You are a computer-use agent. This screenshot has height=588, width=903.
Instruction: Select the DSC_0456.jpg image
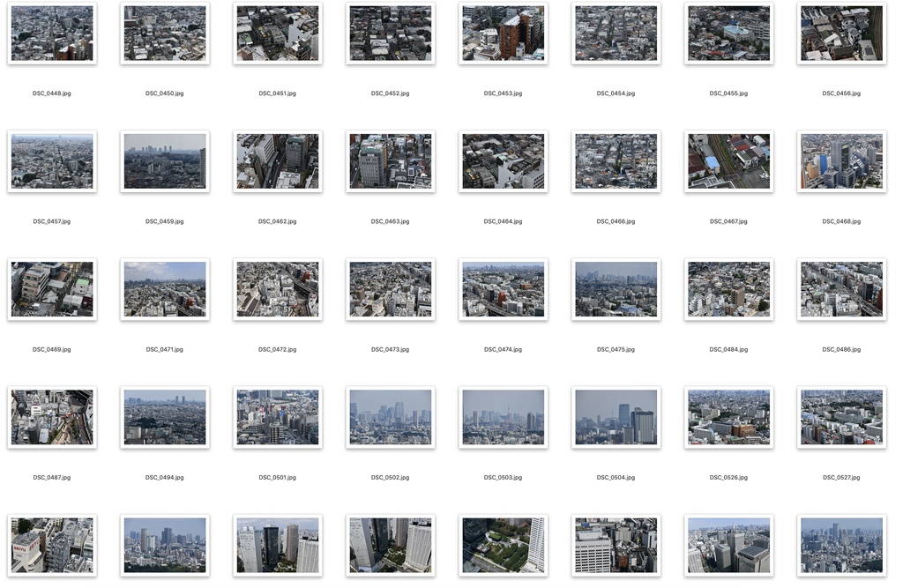(x=840, y=33)
